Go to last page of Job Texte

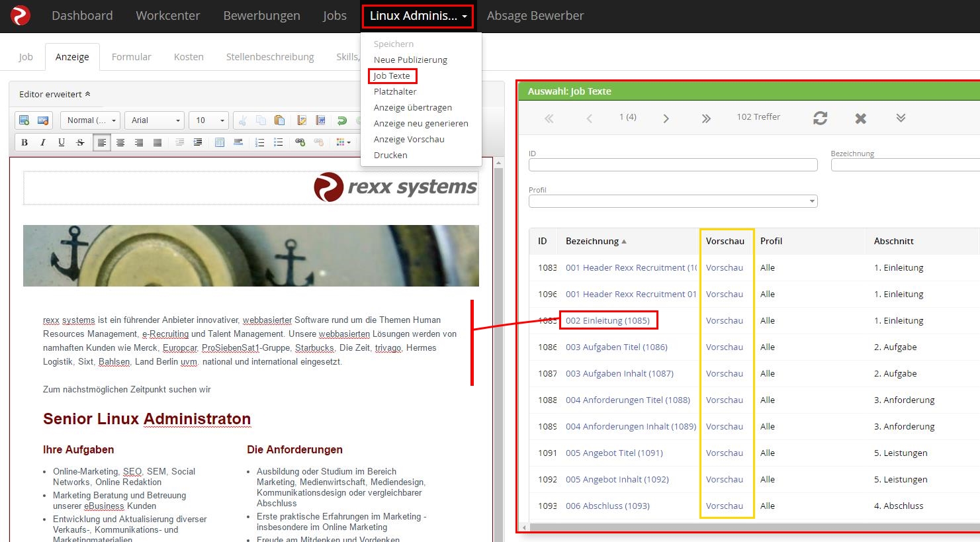(x=706, y=118)
